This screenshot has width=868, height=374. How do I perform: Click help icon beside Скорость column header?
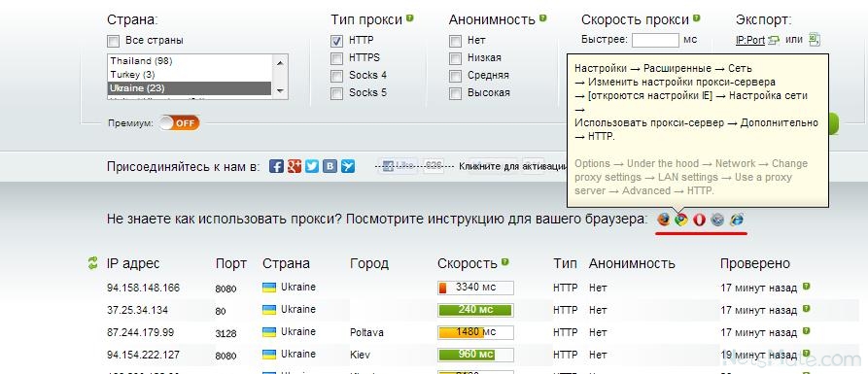click(x=504, y=262)
